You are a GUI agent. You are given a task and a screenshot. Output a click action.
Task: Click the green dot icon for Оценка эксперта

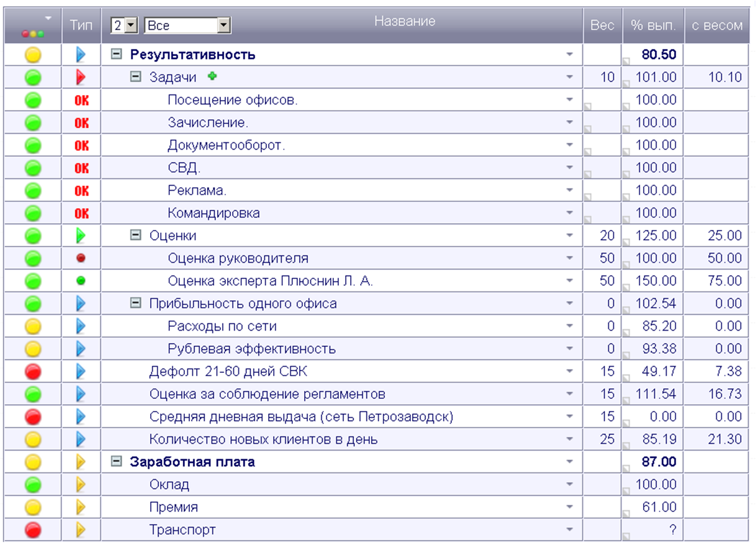point(81,281)
